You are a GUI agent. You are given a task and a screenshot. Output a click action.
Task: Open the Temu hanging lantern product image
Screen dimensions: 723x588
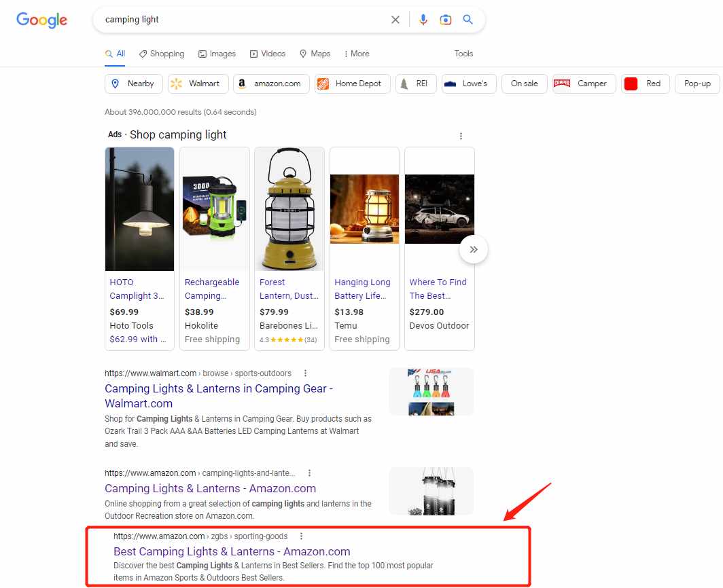click(x=364, y=208)
